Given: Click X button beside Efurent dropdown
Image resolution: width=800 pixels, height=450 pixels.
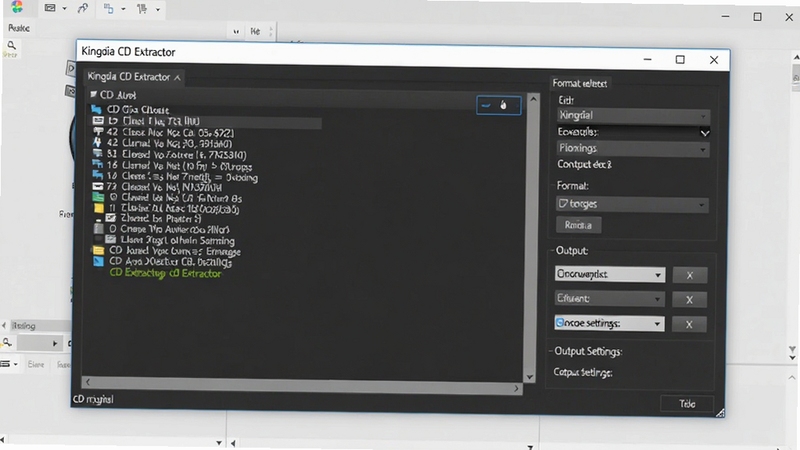Looking at the screenshot, I should (x=689, y=300).
